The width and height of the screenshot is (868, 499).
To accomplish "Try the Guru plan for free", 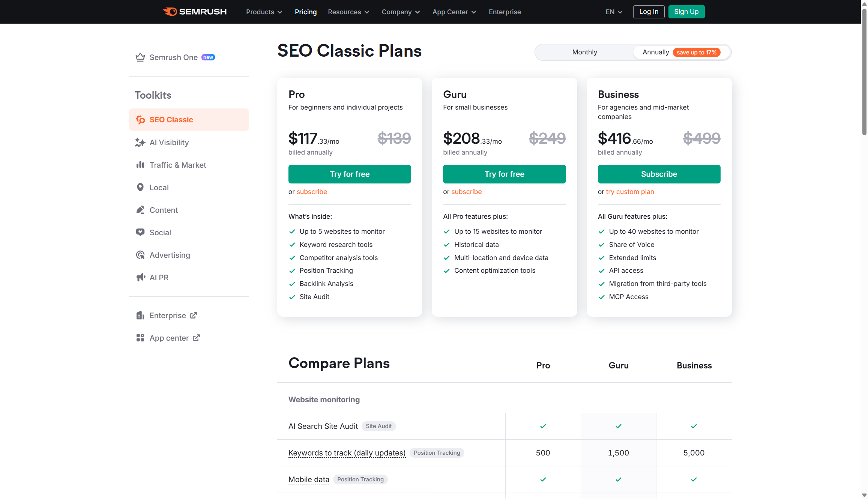I will coord(504,174).
